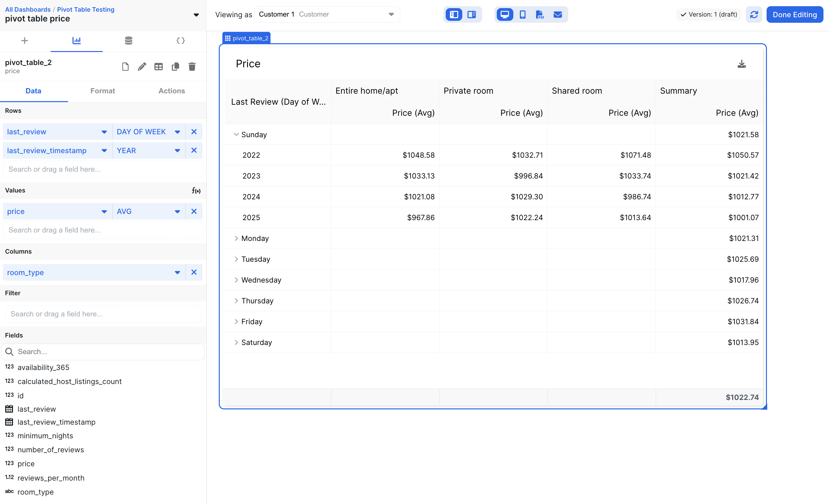Click the pencil edit icon for pivot_table_2
This screenshot has height=504, width=829.
click(x=142, y=67)
